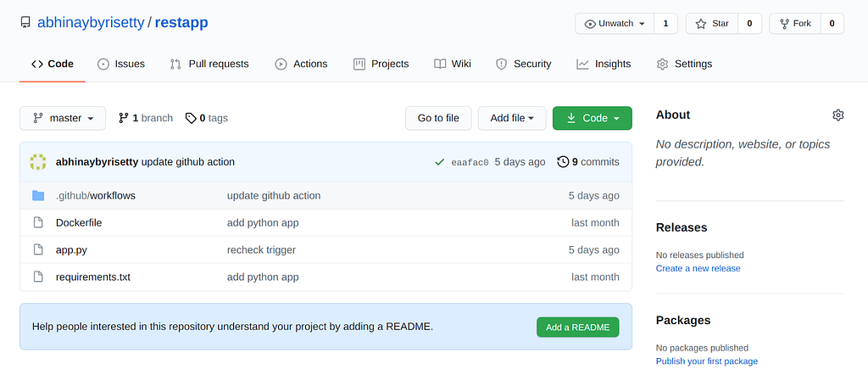Click 'add python app' message on requirements.txt row
Image resolution: width=868 pixels, height=381 pixels.
(x=263, y=277)
